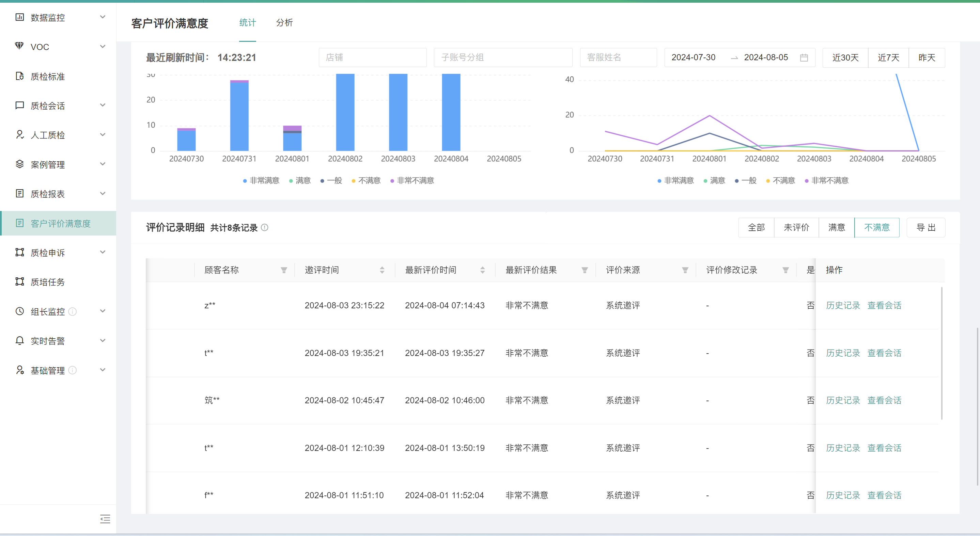Screen dimensions: 980x536
Task: Click the 实时告警 bell icon
Action: coord(19,341)
